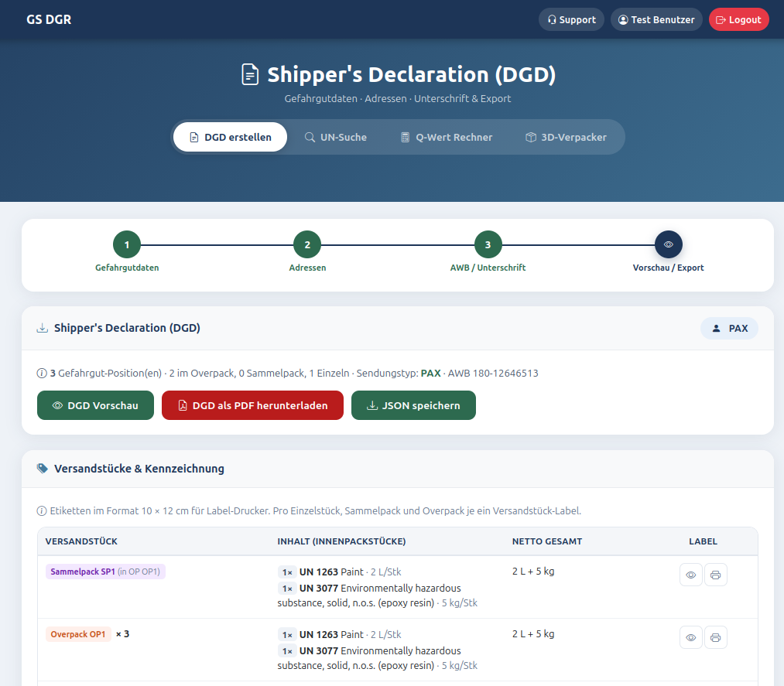The image size is (784, 686).
Task: Jump to step 3 AWB / Unterschrift circle
Action: [488, 244]
